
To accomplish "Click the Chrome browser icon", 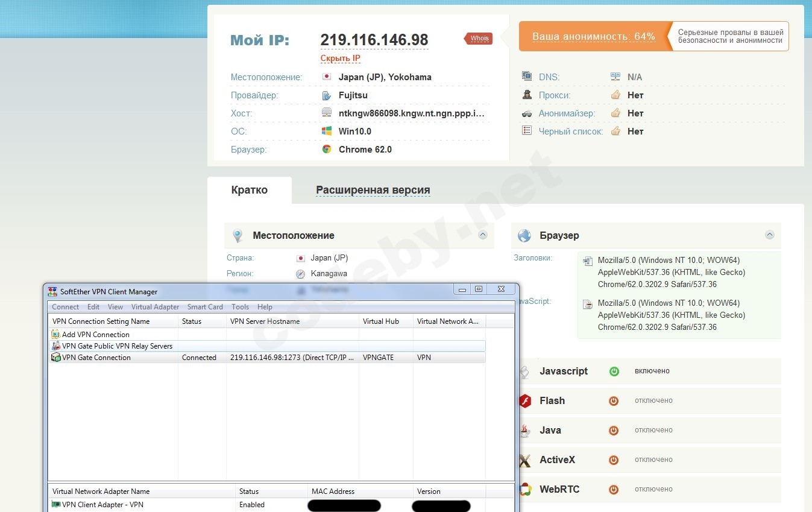I will pyautogui.click(x=327, y=149).
